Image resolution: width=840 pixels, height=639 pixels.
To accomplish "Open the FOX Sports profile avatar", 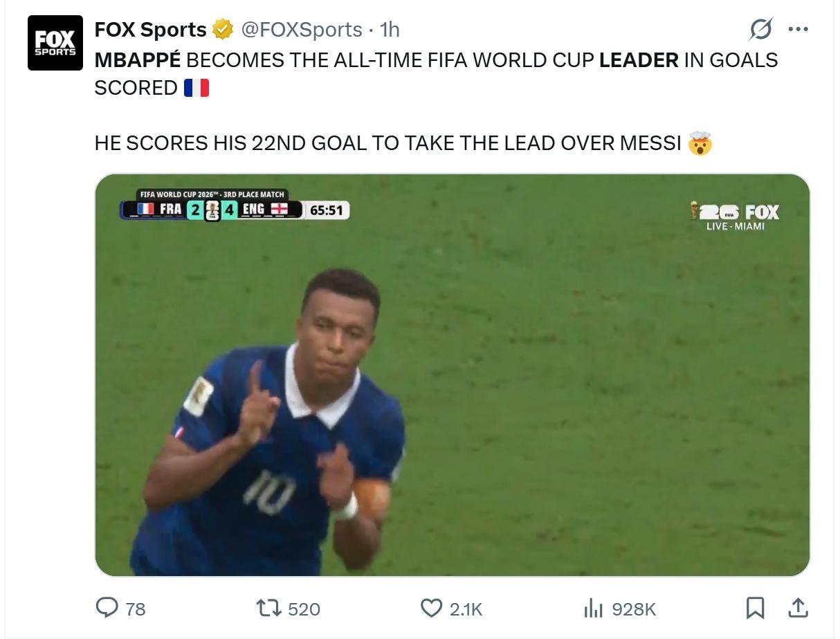I will pyautogui.click(x=55, y=43).
